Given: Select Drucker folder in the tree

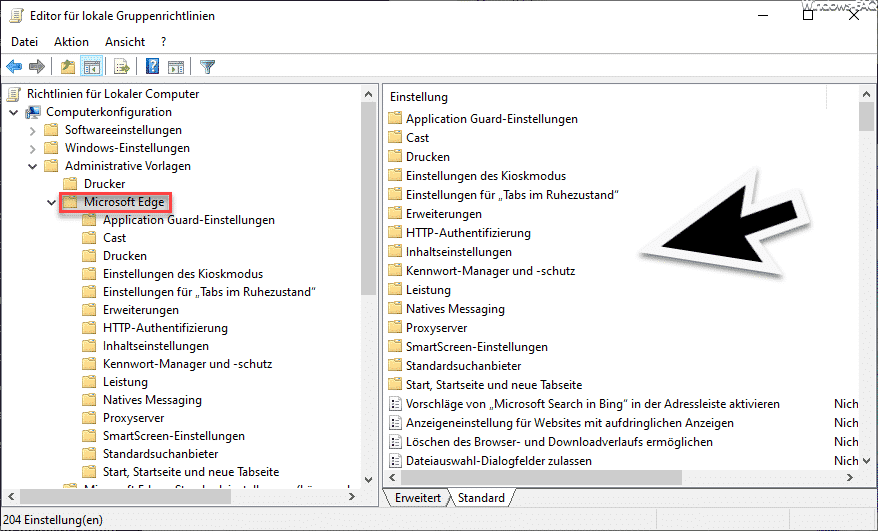Looking at the screenshot, I should coord(104,184).
